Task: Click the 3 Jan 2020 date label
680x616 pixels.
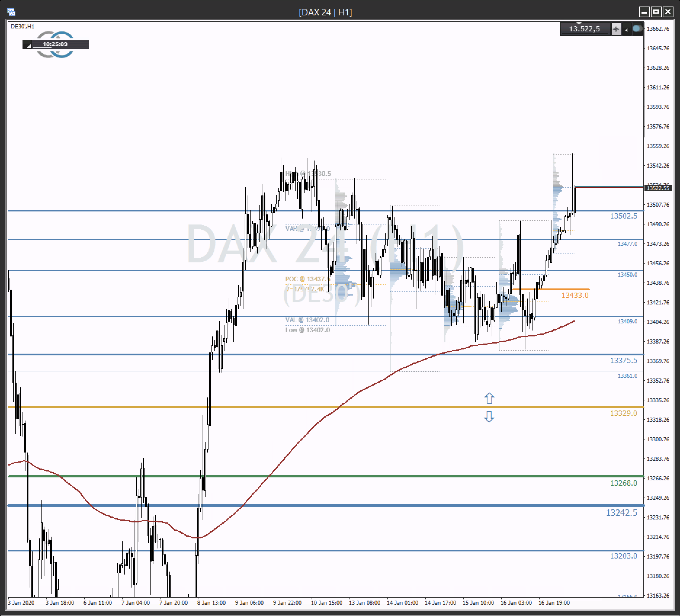Action: pyautogui.click(x=21, y=603)
